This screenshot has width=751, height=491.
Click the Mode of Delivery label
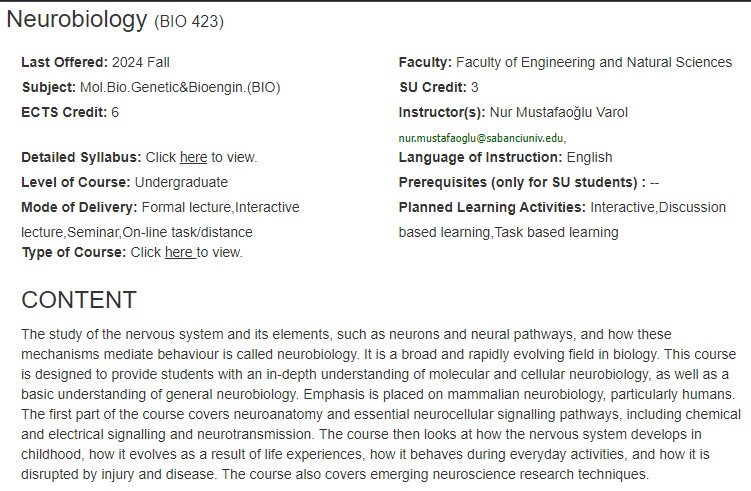tap(80, 207)
